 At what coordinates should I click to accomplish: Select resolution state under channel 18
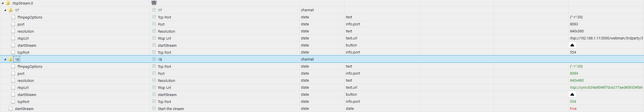pos(26,80)
